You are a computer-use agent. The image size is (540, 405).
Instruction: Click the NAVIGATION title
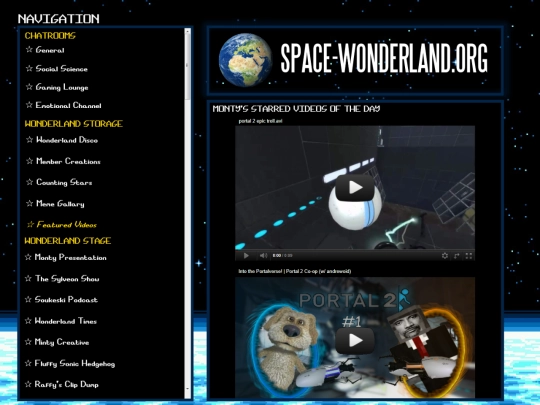click(59, 19)
